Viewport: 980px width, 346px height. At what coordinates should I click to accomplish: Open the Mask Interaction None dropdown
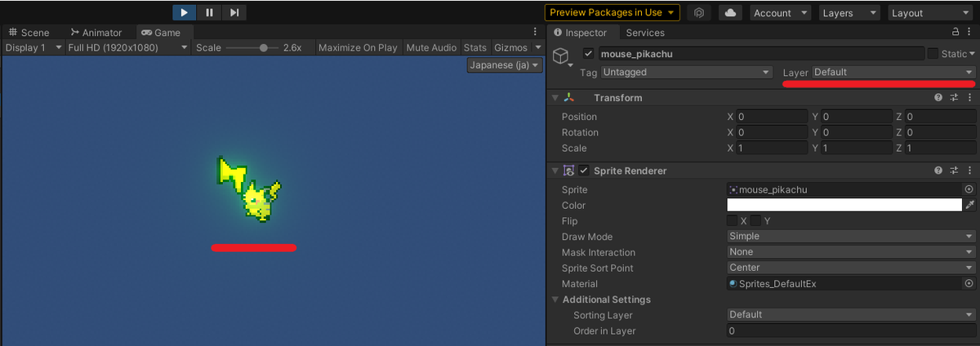(x=851, y=252)
